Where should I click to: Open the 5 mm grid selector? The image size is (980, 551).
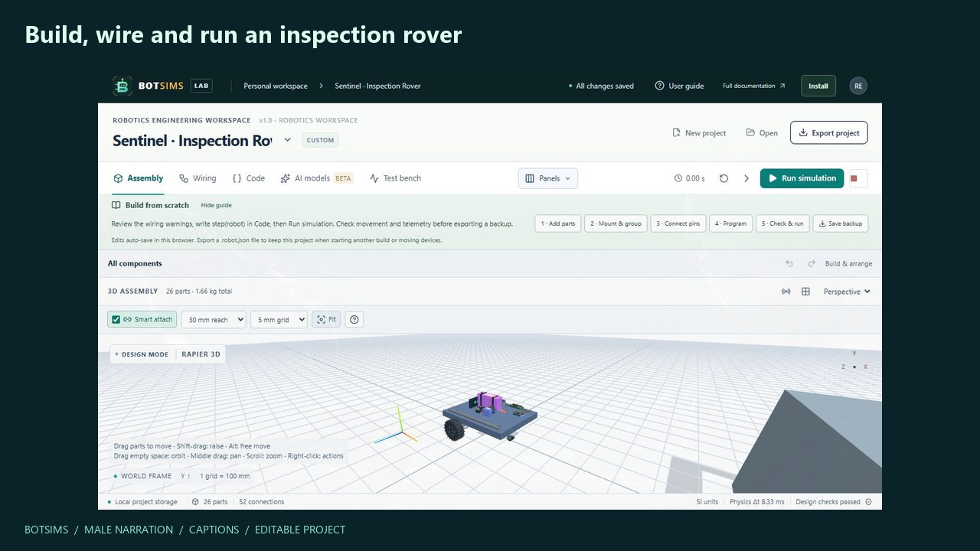pyautogui.click(x=279, y=320)
